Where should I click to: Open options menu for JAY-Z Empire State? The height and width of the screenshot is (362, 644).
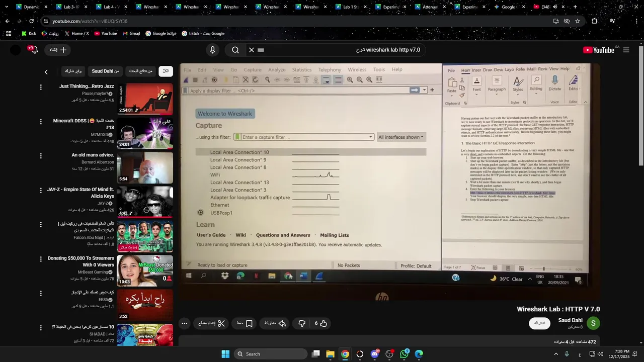41,190
